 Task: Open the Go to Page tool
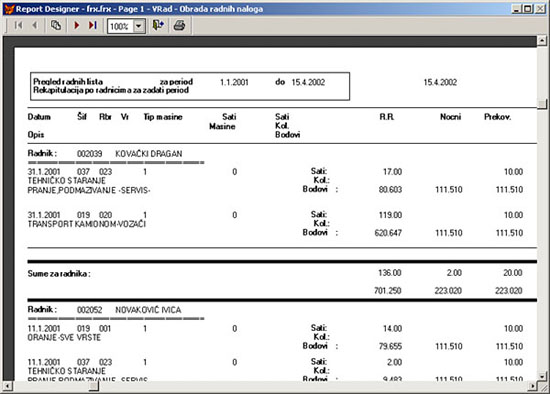click(x=56, y=25)
